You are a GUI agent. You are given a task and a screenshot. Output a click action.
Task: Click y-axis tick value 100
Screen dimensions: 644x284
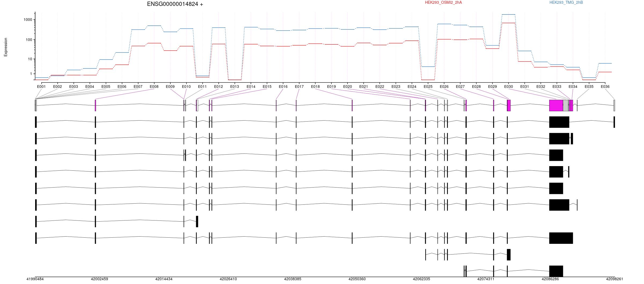point(29,40)
